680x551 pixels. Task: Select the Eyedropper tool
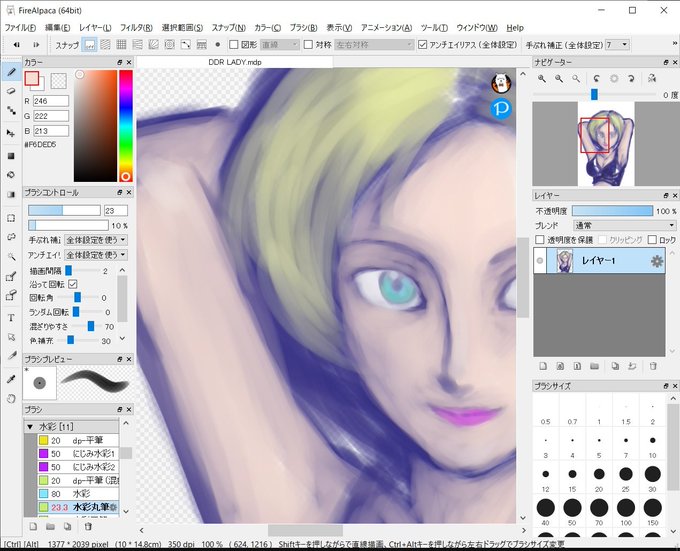point(11,379)
